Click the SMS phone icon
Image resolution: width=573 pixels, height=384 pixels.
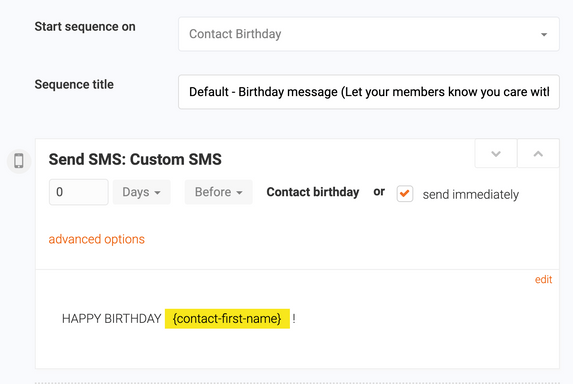point(19,161)
